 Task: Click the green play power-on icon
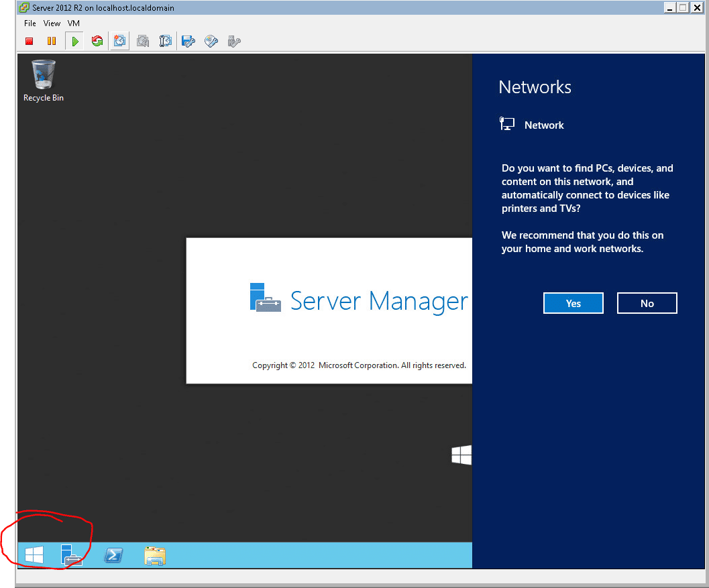[74, 42]
